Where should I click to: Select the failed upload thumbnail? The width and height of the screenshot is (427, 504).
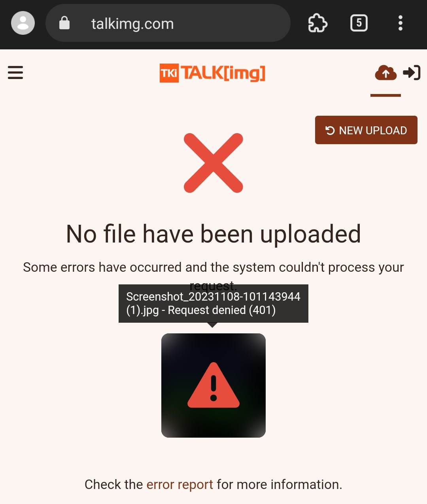(x=213, y=386)
